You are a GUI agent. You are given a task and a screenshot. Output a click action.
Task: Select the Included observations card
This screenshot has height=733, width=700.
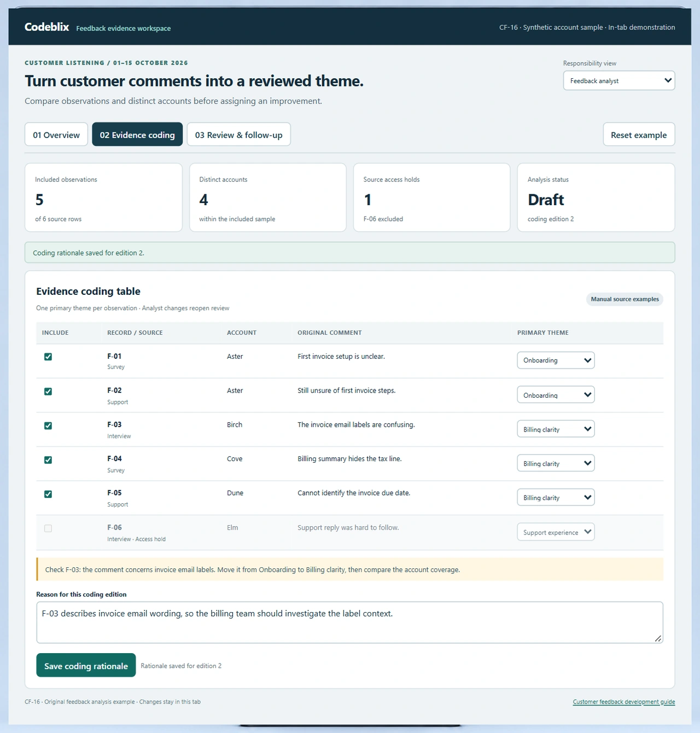(103, 197)
